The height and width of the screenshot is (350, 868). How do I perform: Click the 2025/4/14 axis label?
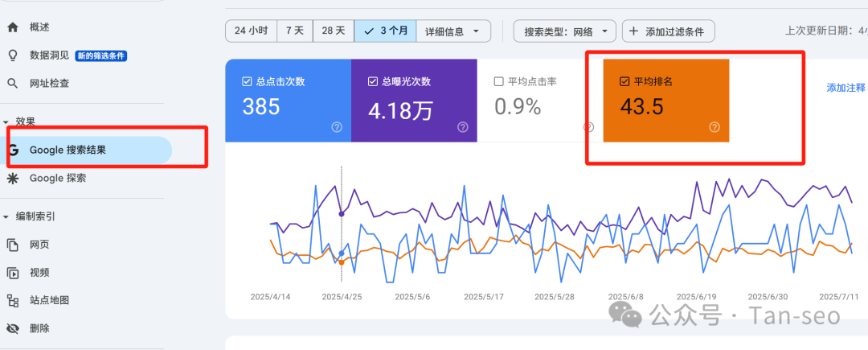(270, 296)
